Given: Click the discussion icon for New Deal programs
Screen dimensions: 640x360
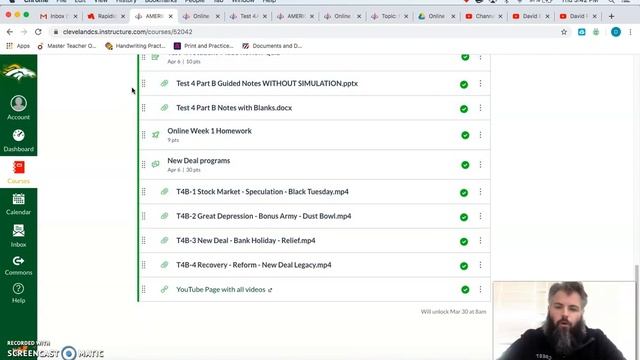Looking at the screenshot, I should (156, 164).
